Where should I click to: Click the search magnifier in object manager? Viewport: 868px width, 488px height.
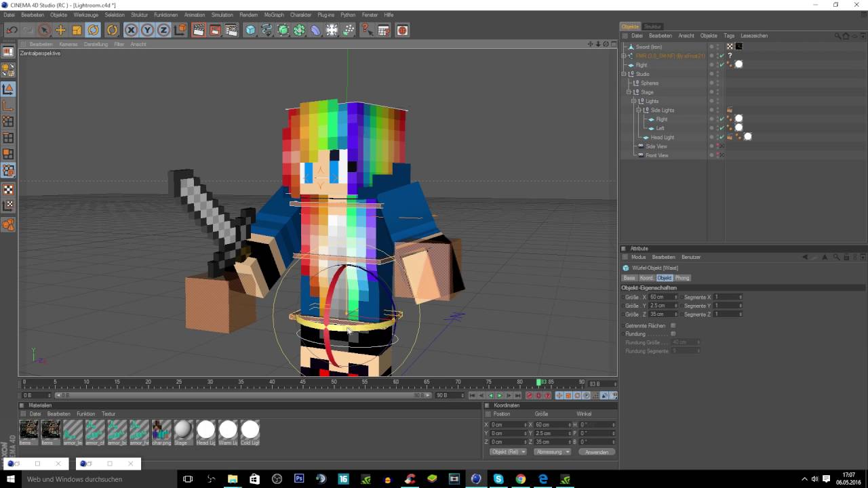[838, 36]
